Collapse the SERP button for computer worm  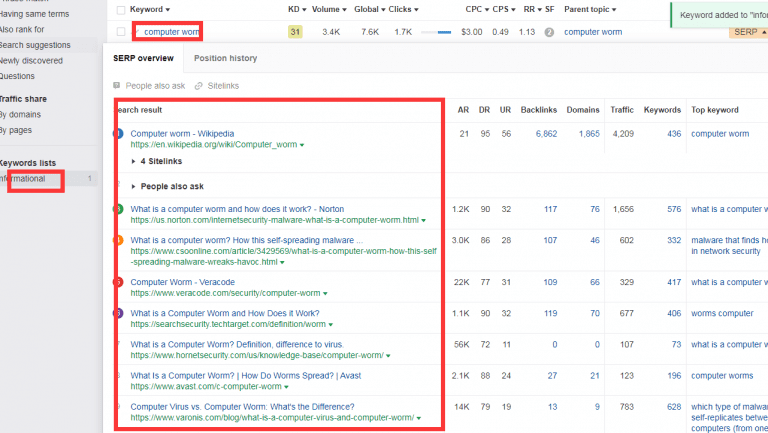(x=749, y=32)
